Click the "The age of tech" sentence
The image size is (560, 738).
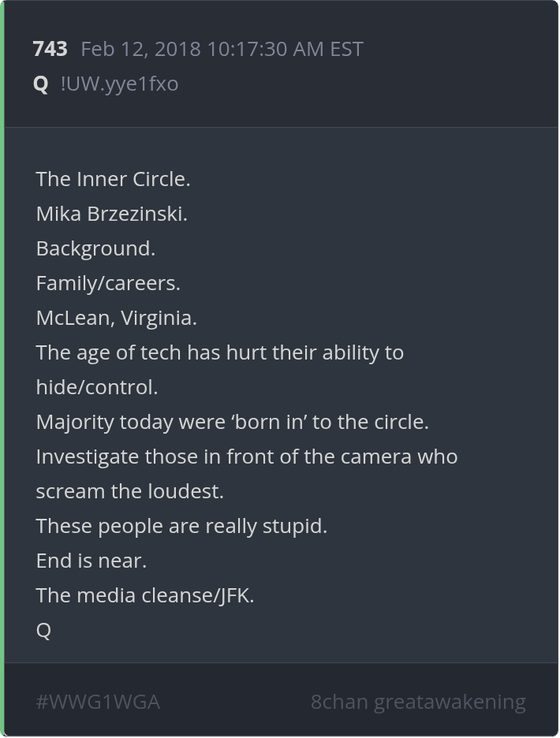pyautogui.click(x=219, y=352)
